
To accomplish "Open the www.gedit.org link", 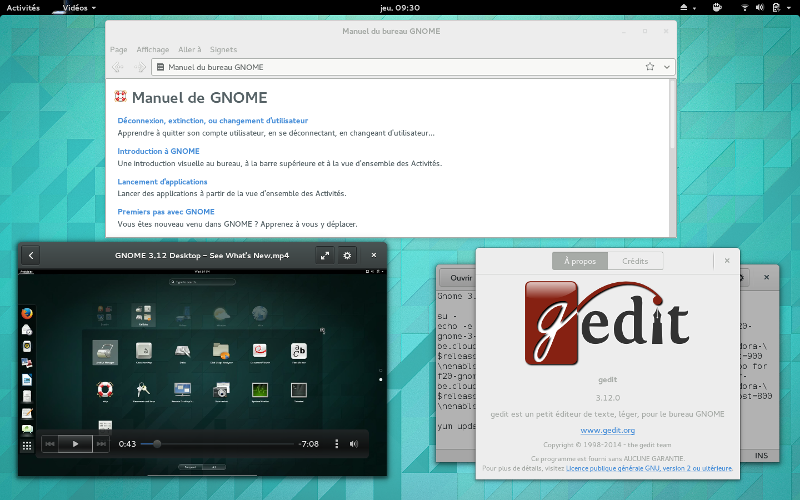I will tap(608, 430).
